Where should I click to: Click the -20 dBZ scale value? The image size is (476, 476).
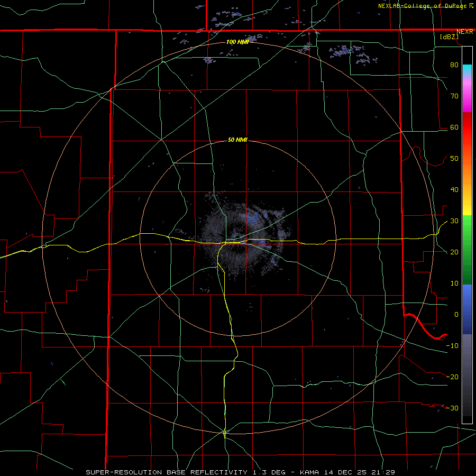[452, 377]
